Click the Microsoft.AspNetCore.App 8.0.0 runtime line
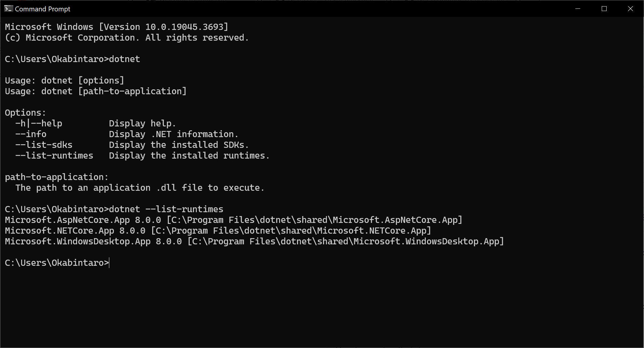Screen dimensions: 644x348 233,220
